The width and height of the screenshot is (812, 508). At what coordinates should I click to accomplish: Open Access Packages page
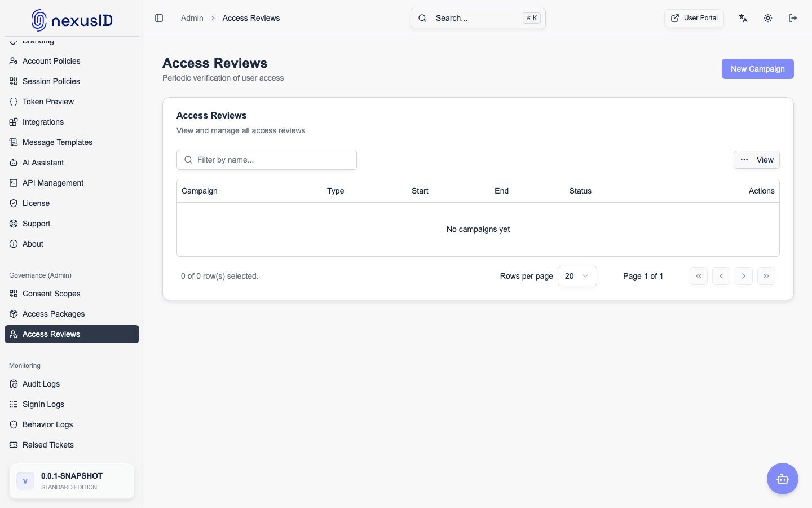pyautogui.click(x=72, y=314)
